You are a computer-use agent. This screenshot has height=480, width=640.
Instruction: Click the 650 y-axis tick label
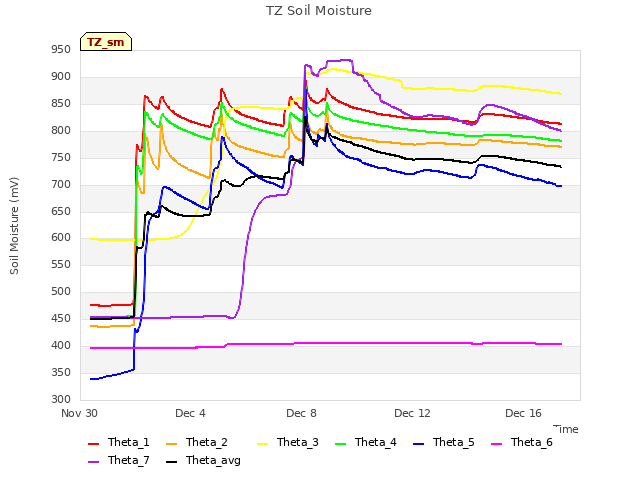61,211
